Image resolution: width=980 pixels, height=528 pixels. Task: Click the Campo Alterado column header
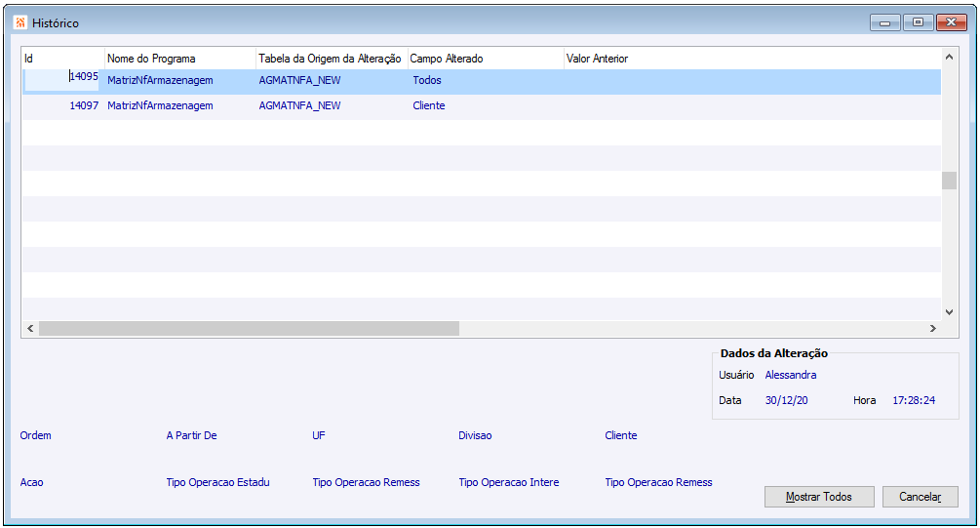click(x=486, y=59)
